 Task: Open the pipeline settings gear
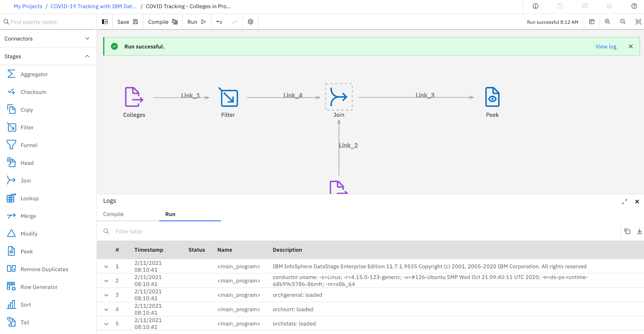(250, 22)
